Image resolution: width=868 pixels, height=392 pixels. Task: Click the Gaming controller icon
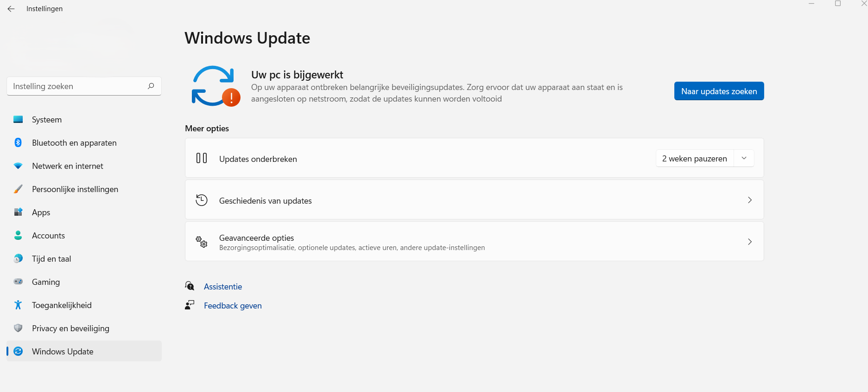coord(18,282)
